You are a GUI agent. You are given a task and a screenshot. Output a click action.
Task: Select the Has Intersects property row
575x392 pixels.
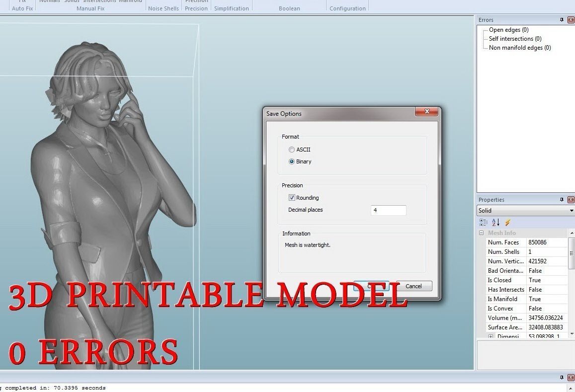(527, 290)
